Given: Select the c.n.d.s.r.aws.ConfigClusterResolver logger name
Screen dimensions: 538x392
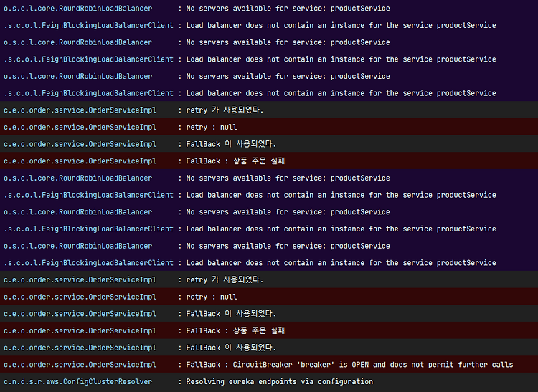Looking at the screenshot, I should click(x=78, y=381).
